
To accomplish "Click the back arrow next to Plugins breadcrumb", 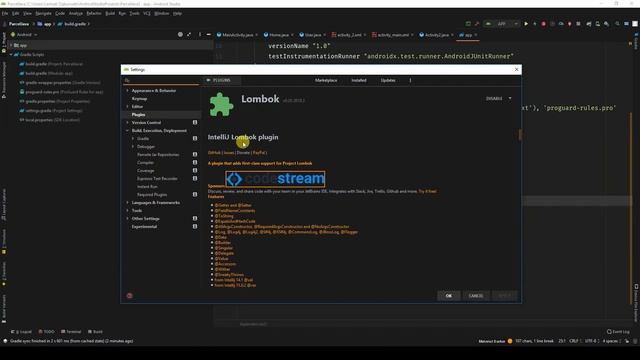I will point(209,80).
